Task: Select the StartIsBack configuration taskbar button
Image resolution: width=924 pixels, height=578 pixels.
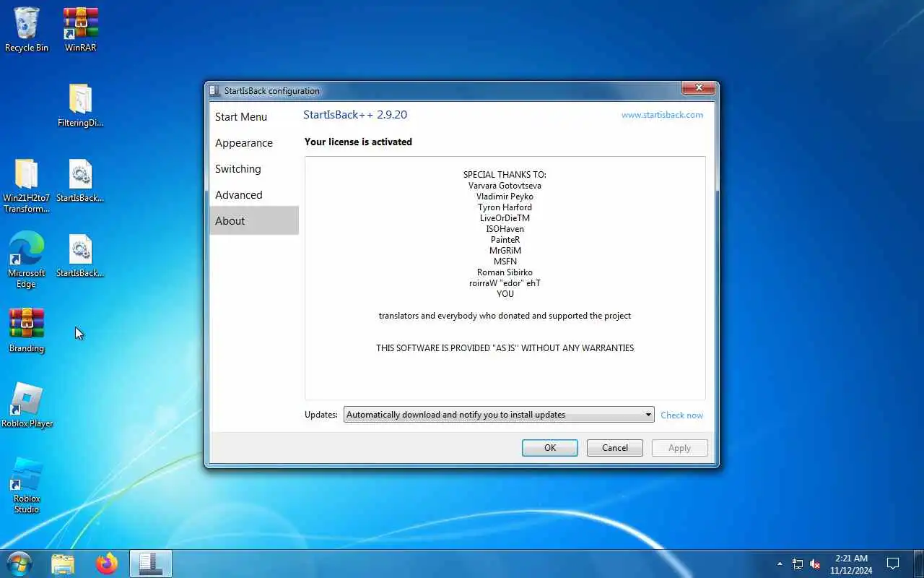Action: pyautogui.click(x=151, y=564)
